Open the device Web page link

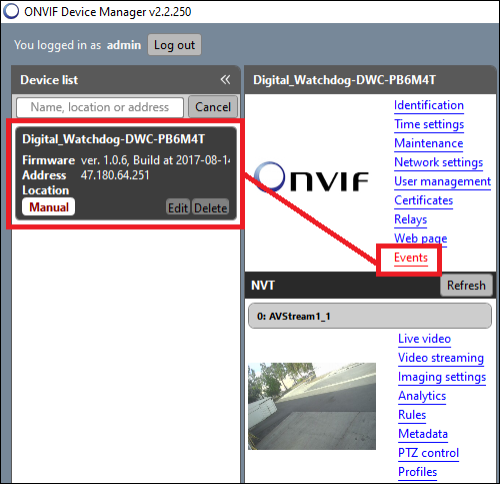[420, 238]
